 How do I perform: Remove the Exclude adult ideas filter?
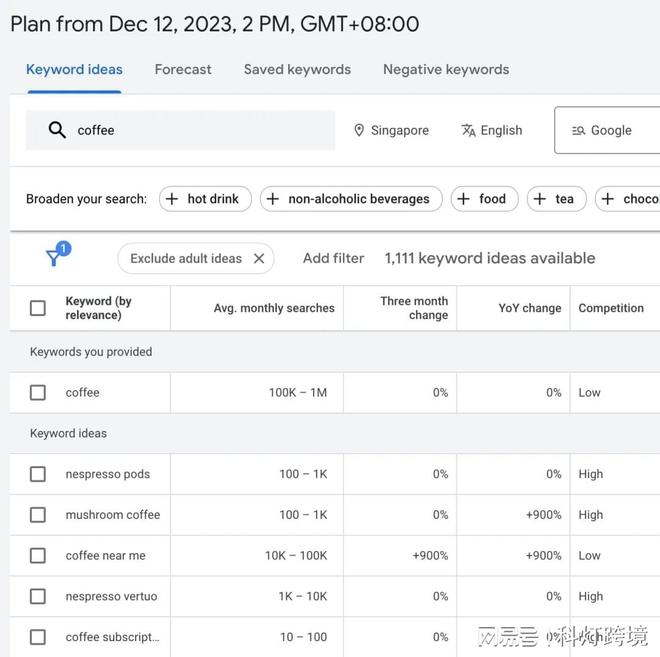coord(259,258)
